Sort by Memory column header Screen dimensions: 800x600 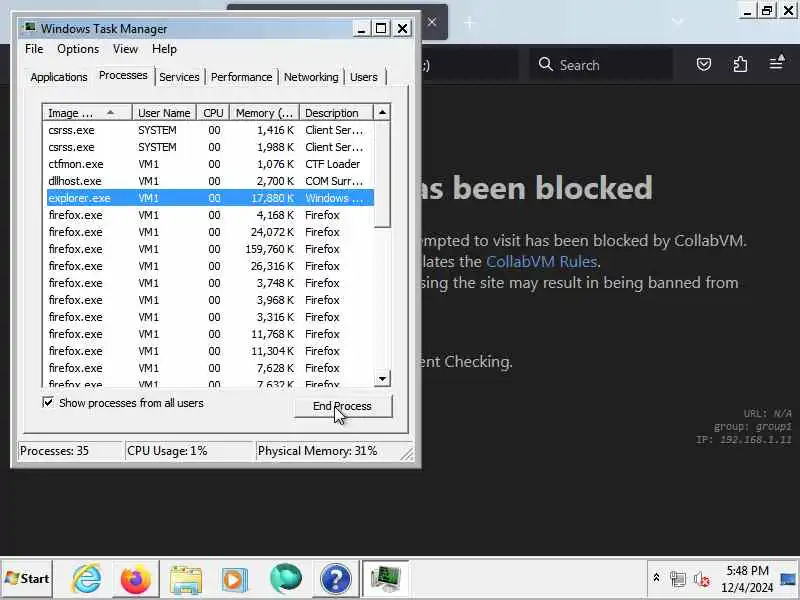264,113
